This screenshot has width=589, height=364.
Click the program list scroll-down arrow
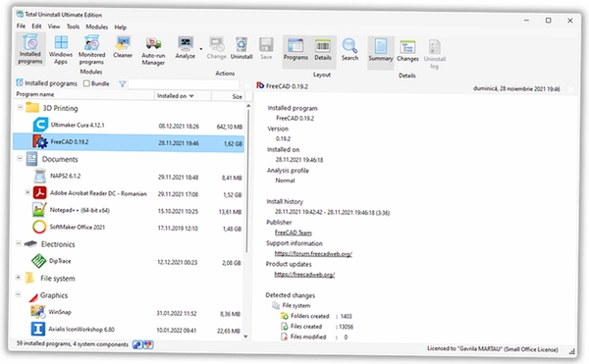pos(246,337)
